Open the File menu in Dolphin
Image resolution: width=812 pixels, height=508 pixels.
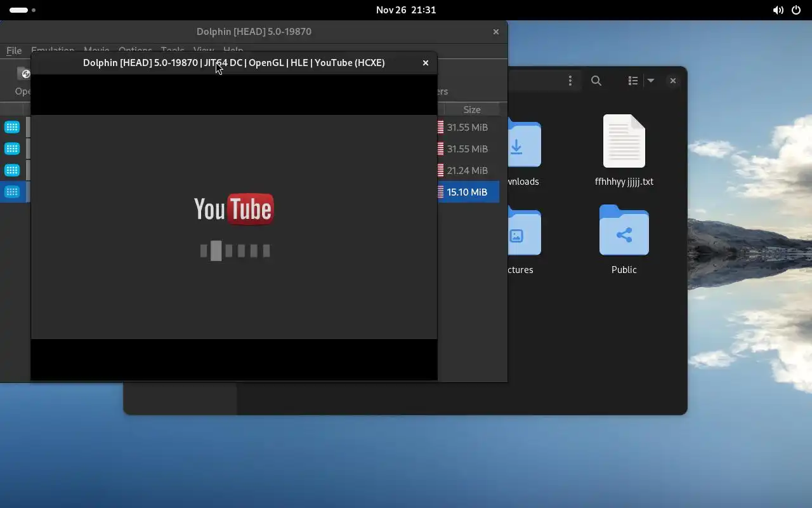(x=14, y=50)
